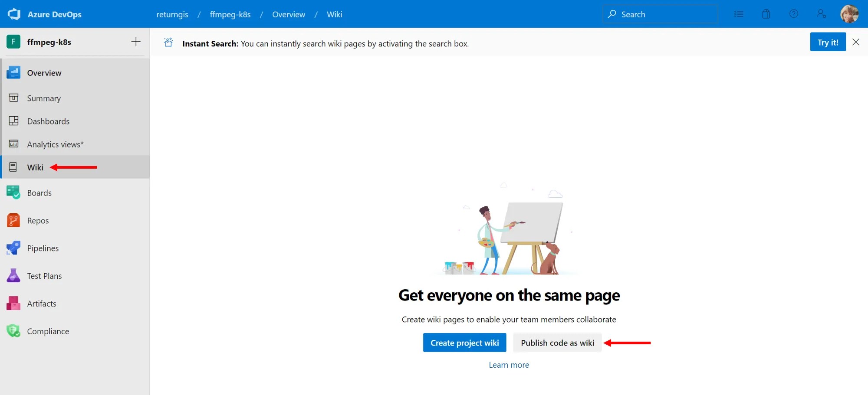868x395 pixels.
Task: Open the Artifacts section icon
Action: tap(13, 304)
